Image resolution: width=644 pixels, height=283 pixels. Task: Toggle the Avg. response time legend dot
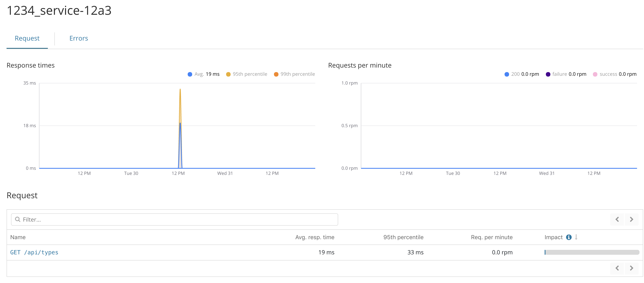coord(190,74)
